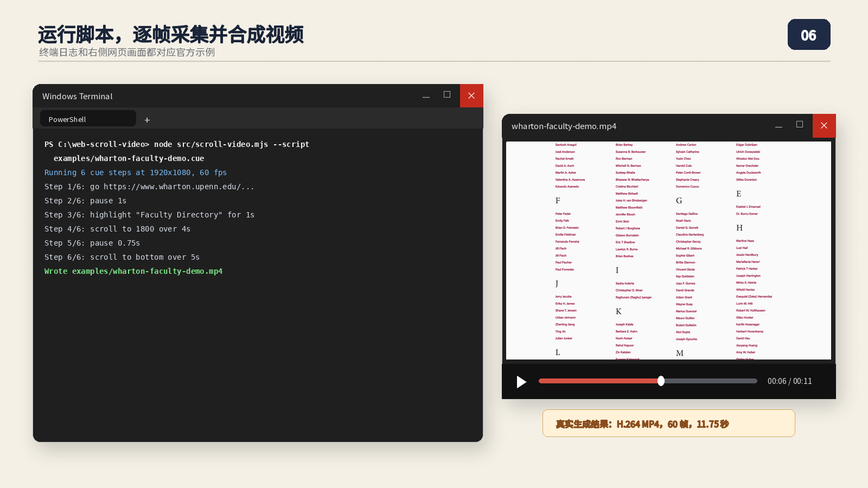Click the red video progress bar
The height and width of the screenshot is (488, 868).
tap(599, 381)
